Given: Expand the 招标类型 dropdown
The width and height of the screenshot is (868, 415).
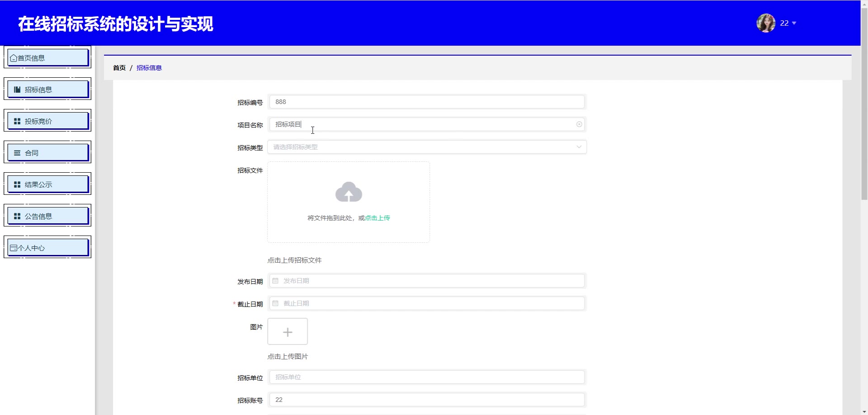Looking at the screenshot, I should [x=579, y=147].
